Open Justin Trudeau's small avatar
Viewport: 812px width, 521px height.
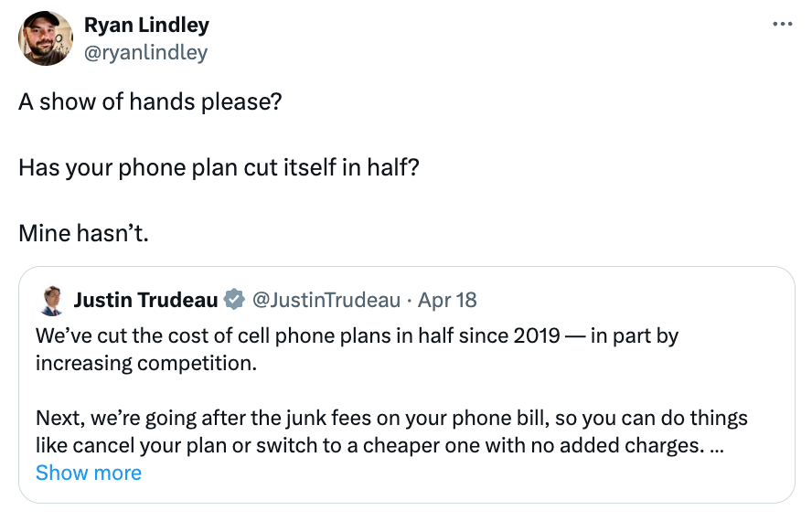51,301
